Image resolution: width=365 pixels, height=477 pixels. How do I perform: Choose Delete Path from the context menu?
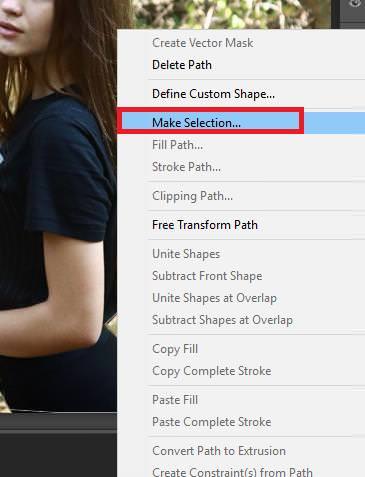(x=182, y=65)
